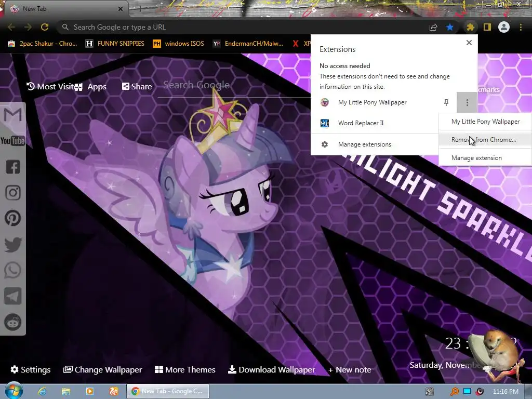Click New Tab - Google Chrome taskbar button
This screenshot has height=399, width=532.
pyautogui.click(x=168, y=391)
